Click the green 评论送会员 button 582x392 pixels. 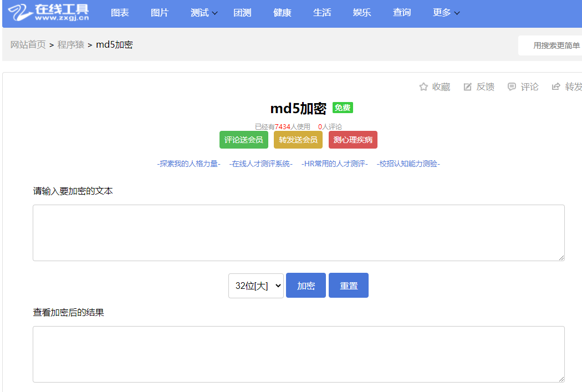(x=244, y=140)
